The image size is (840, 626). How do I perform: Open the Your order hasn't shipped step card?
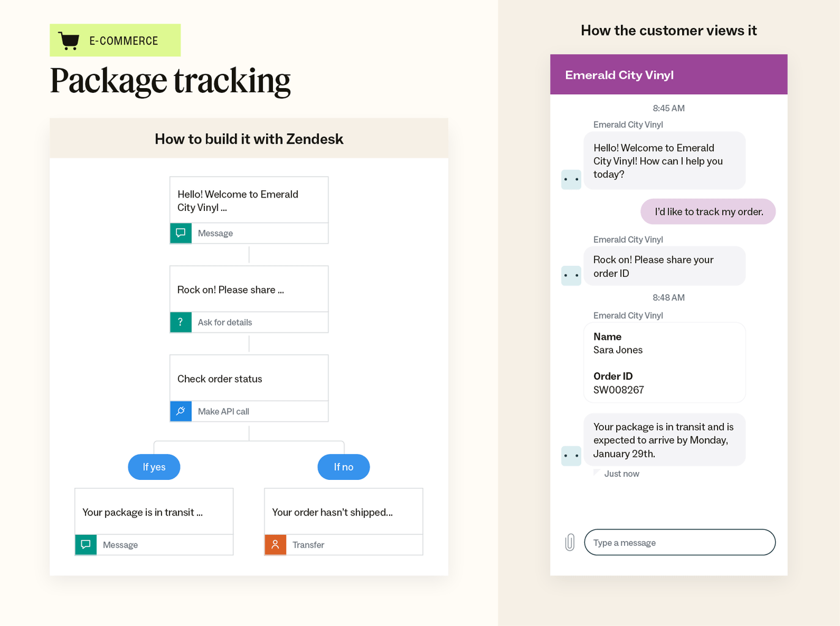344,521
